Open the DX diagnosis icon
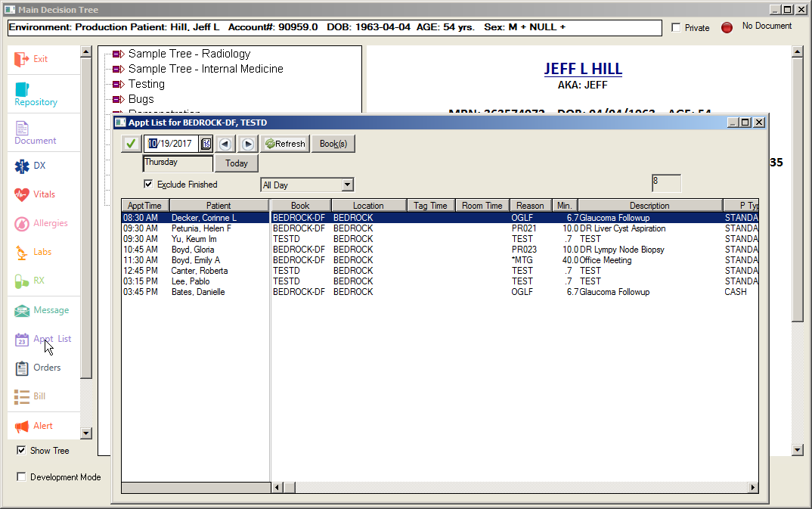The image size is (812, 509). 22,166
